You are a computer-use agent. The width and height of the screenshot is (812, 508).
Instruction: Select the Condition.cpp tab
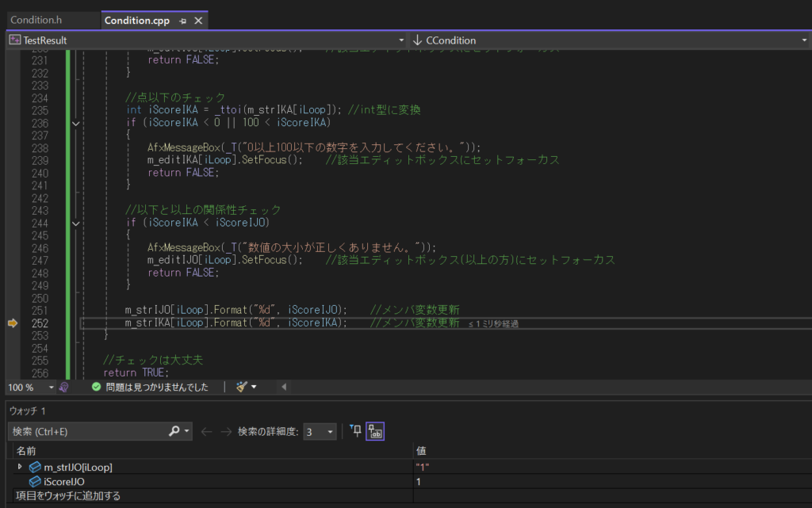coord(136,20)
